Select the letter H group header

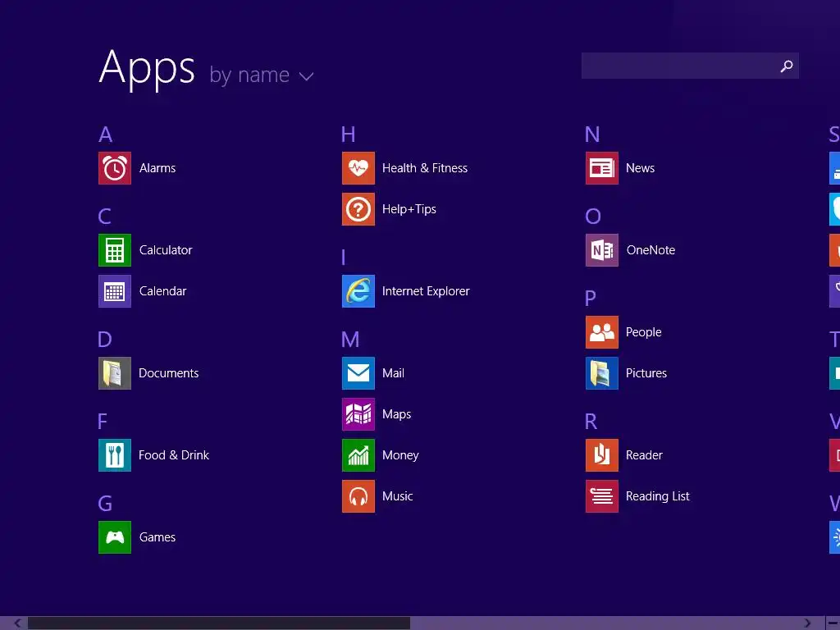pos(348,135)
